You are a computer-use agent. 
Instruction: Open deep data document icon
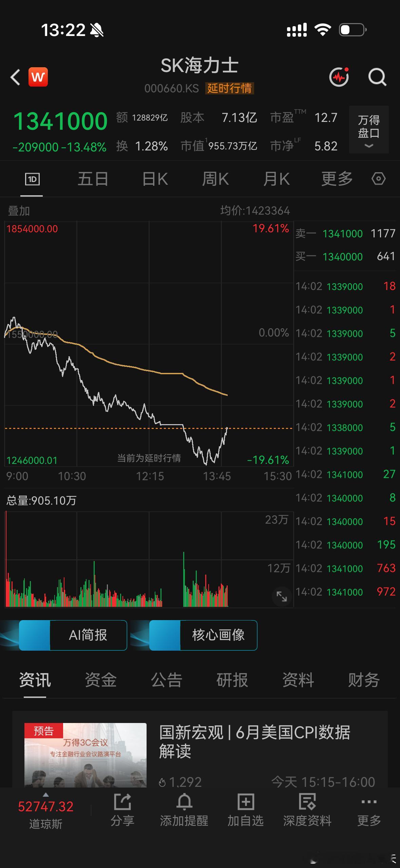307,802
